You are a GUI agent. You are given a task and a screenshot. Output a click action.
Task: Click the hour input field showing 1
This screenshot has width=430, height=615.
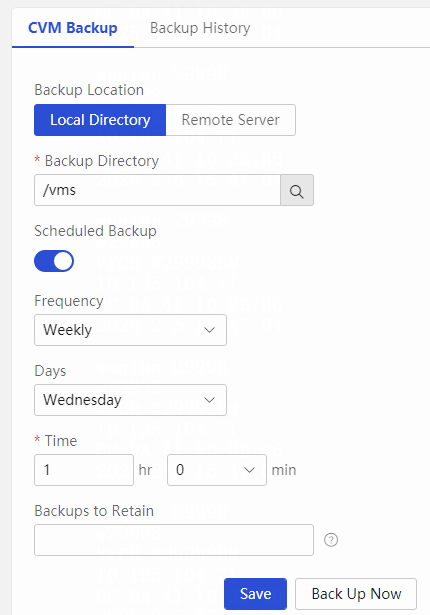coord(84,470)
